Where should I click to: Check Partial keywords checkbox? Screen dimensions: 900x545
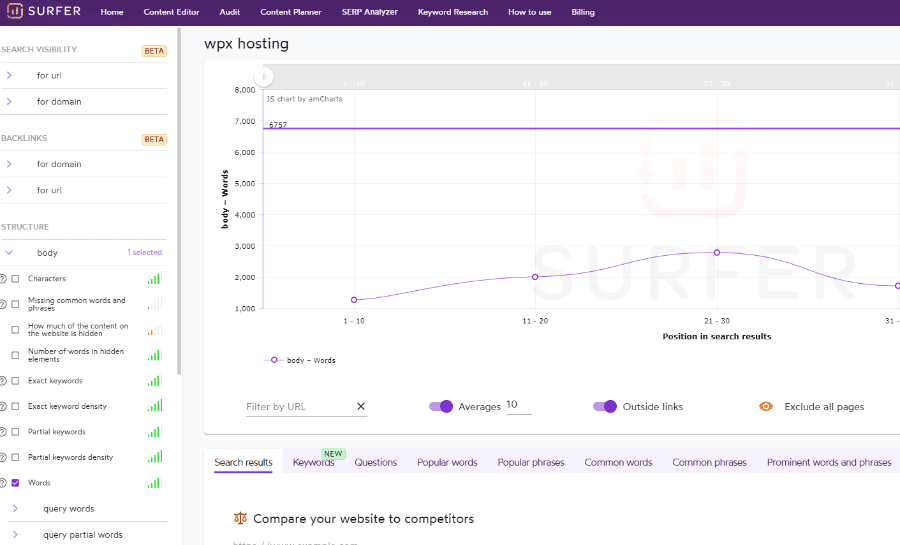coord(15,432)
